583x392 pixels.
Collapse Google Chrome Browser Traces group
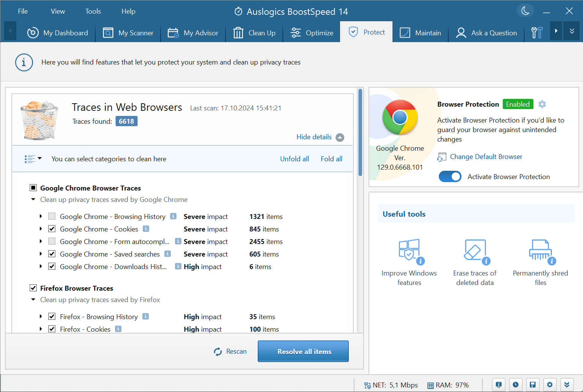point(33,199)
